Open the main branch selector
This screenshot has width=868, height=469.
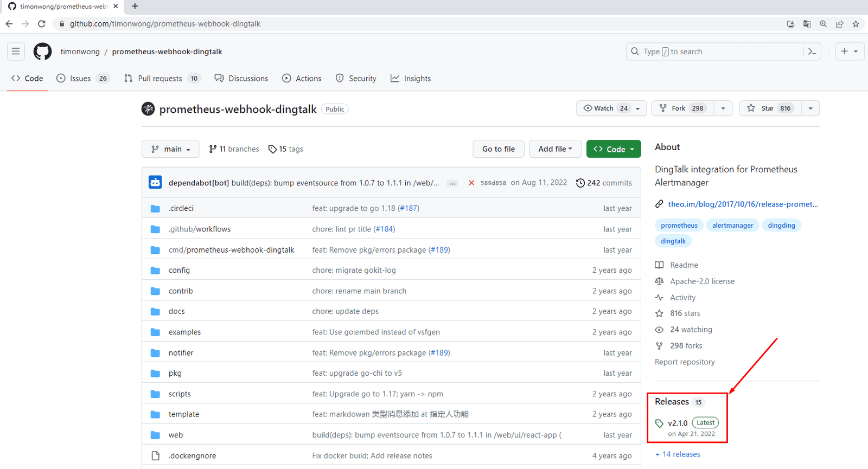[x=170, y=149]
